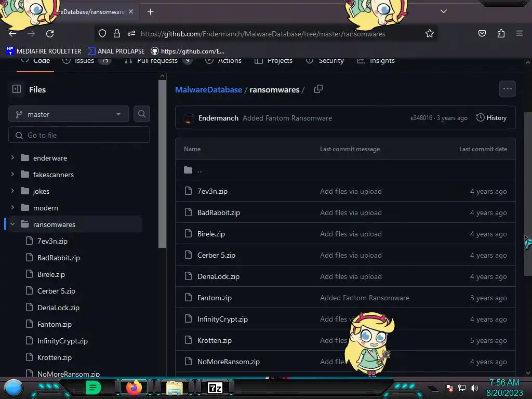
Task: Expand the jokes folder
Action: click(x=12, y=191)
